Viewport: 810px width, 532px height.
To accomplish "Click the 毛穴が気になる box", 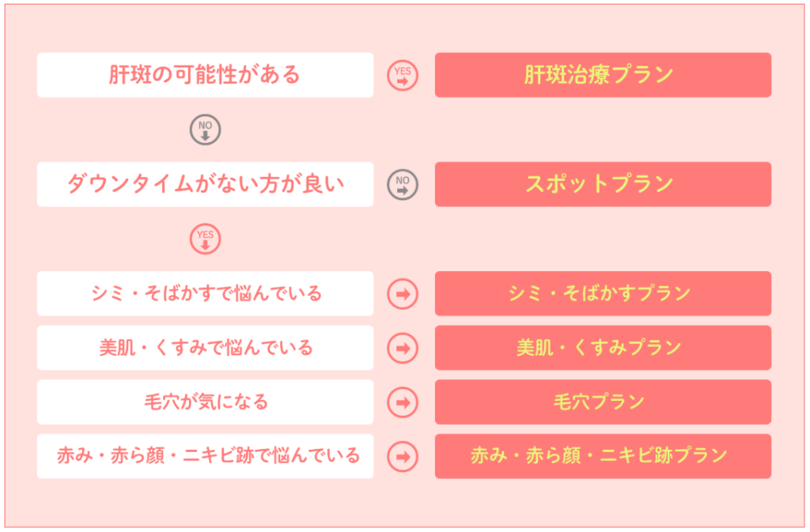I will 205,402.
